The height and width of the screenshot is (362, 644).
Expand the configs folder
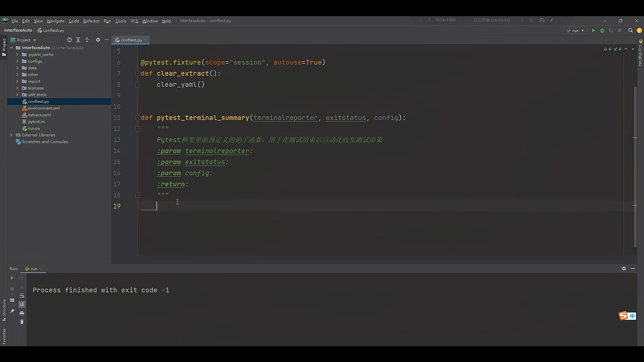pos(17,61)
